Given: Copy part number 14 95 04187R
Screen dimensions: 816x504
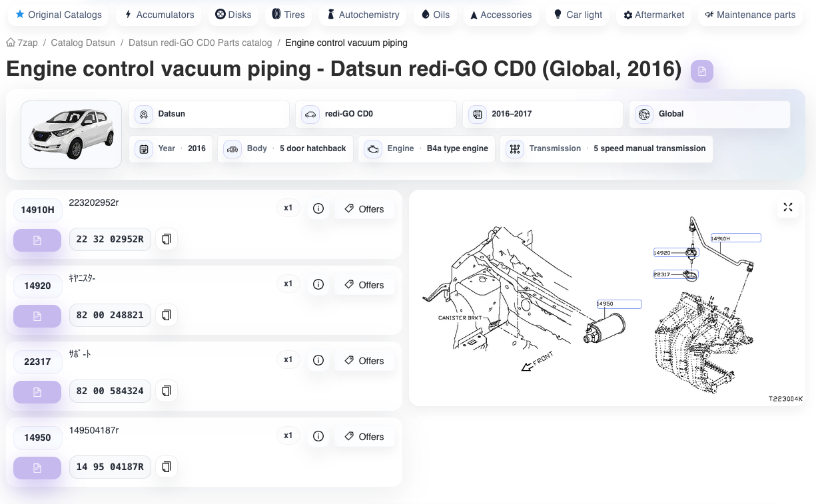Looking at the screenshot, I should pyautogui.click(x=167, y=467).
